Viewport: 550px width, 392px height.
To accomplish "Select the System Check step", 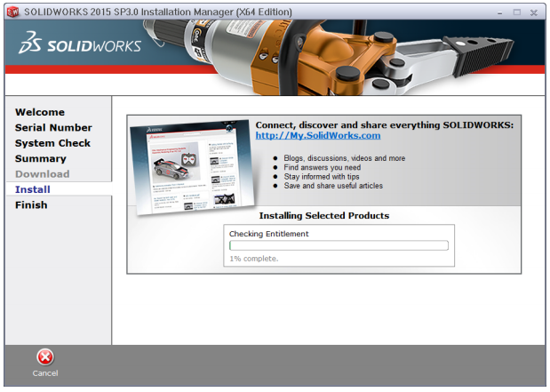I will [52, 143].
